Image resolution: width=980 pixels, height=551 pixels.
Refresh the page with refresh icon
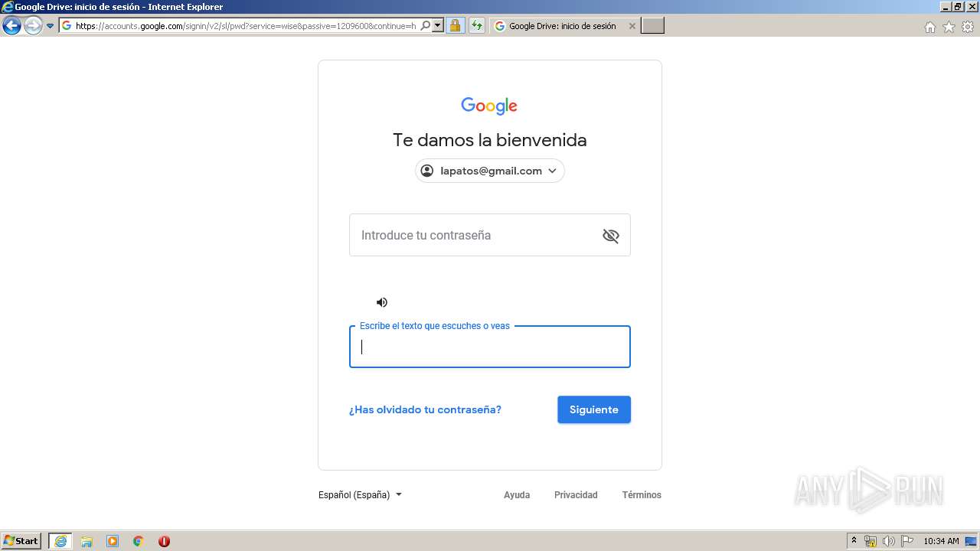477,26
